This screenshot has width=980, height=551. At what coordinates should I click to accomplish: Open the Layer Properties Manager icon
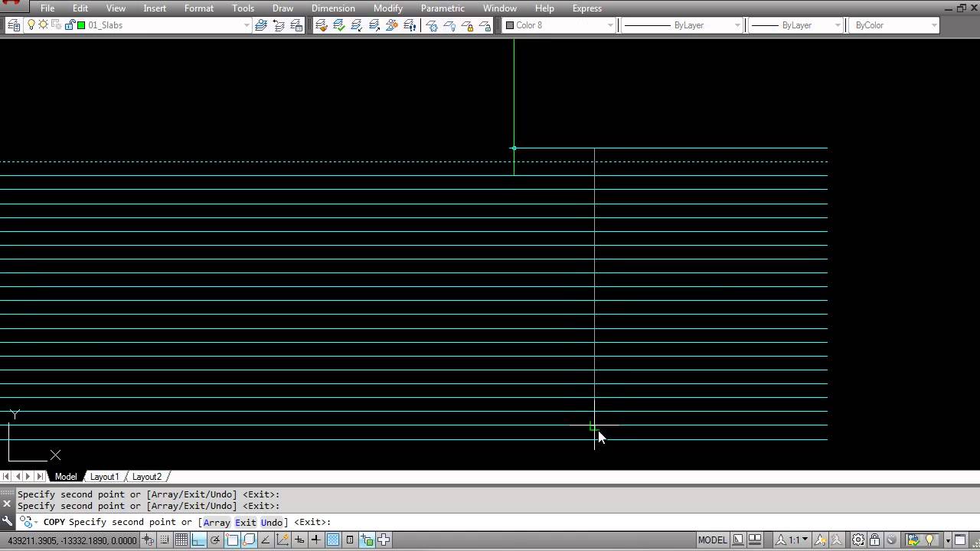click(13, 25)
